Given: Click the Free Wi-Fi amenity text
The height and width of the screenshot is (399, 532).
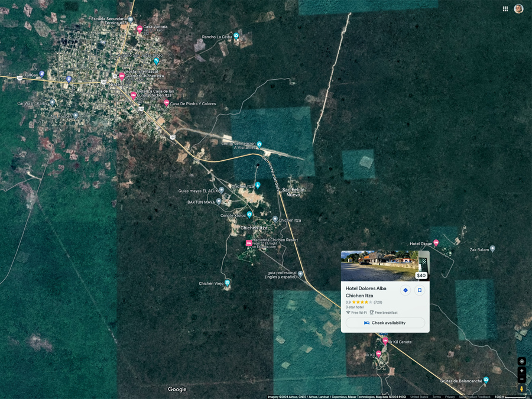Looking at the screenshot, I should click(x=359, y=313).
